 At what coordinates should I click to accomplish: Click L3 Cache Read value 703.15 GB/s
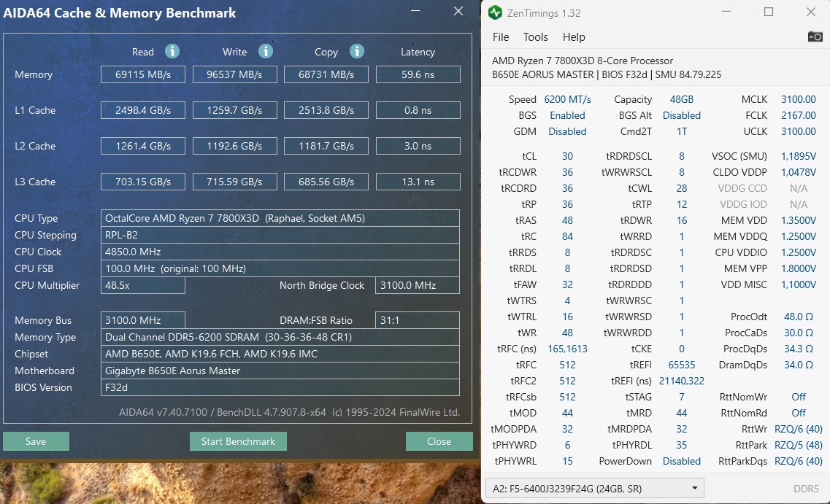(143, 182)
